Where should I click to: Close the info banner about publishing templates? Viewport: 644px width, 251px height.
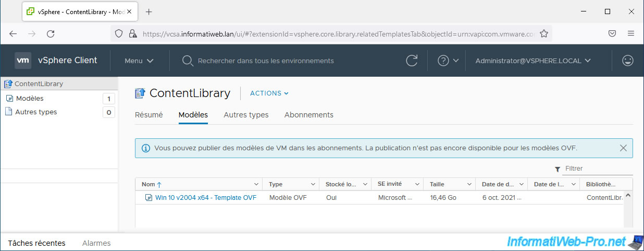tap(623, 148)
